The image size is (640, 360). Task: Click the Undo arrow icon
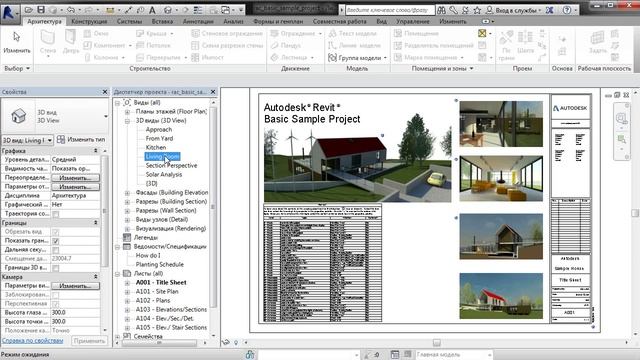click(70, 9)
